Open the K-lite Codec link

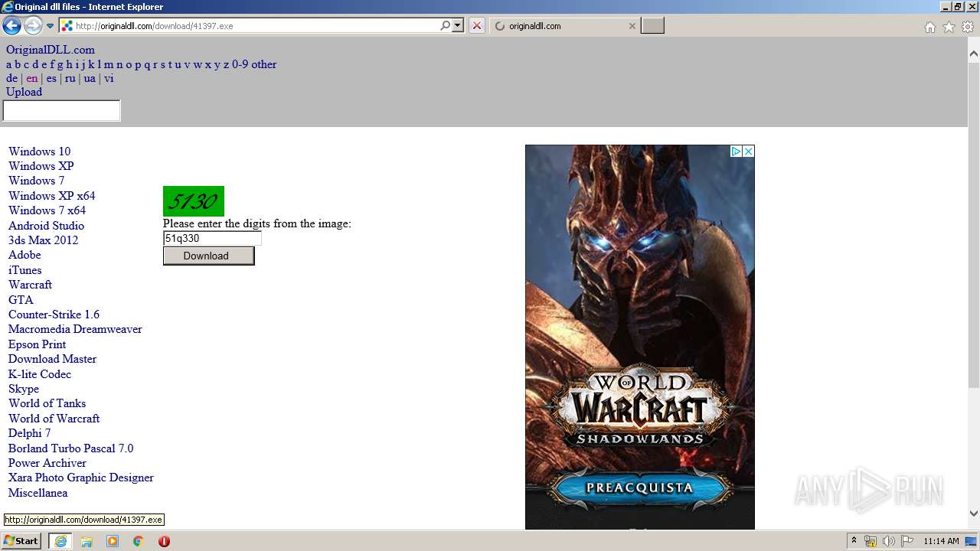[40, 374]
